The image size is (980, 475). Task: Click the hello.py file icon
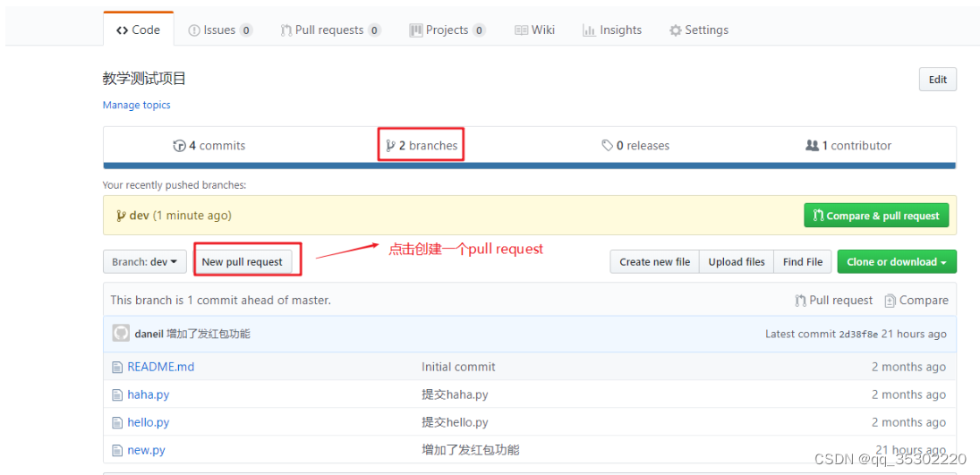pos(117,422)
